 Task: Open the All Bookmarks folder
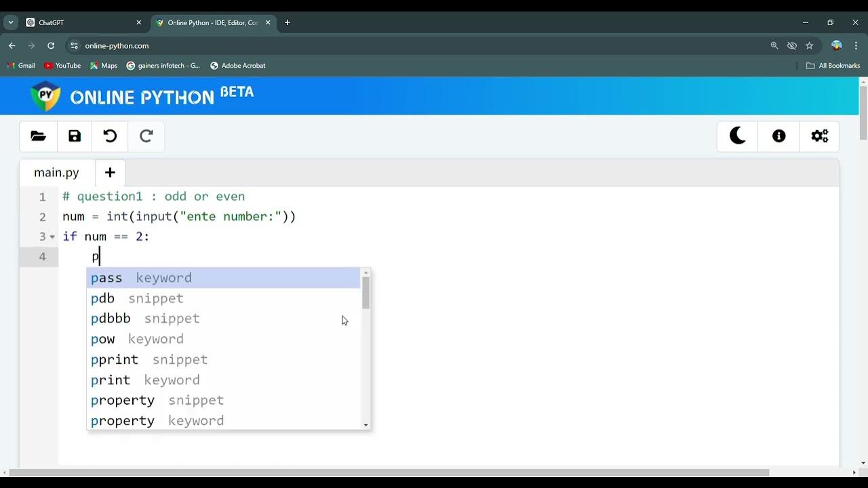(833, 66)
